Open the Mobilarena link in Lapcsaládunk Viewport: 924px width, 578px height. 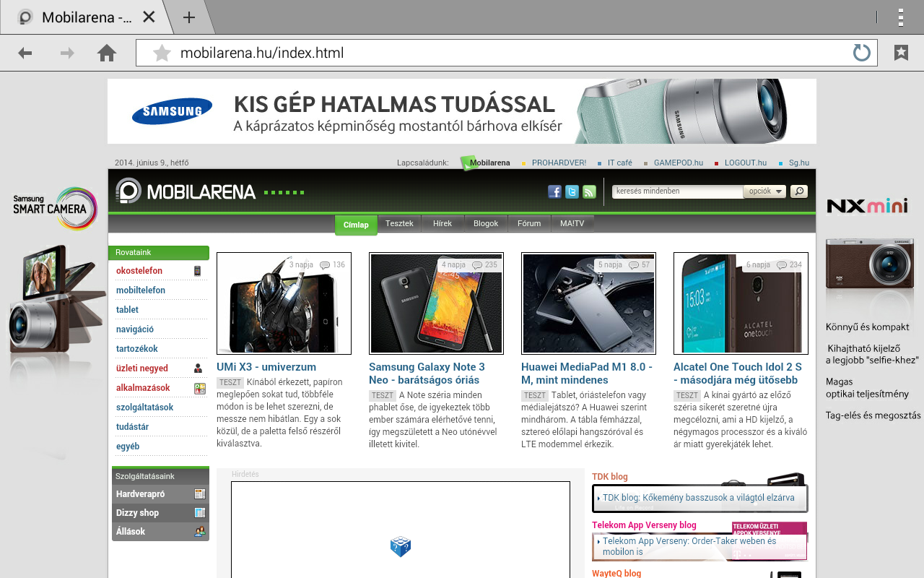(x=489, y=163)
